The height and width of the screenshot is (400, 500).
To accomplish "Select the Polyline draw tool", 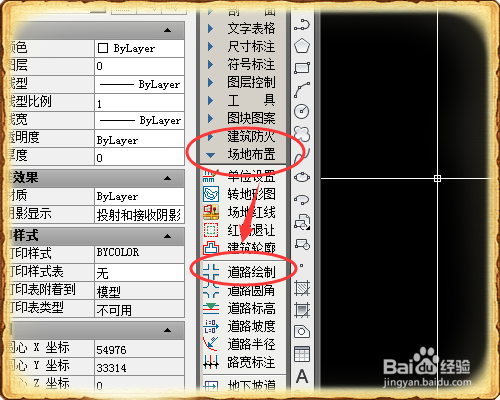I will (x=302, y=25).
